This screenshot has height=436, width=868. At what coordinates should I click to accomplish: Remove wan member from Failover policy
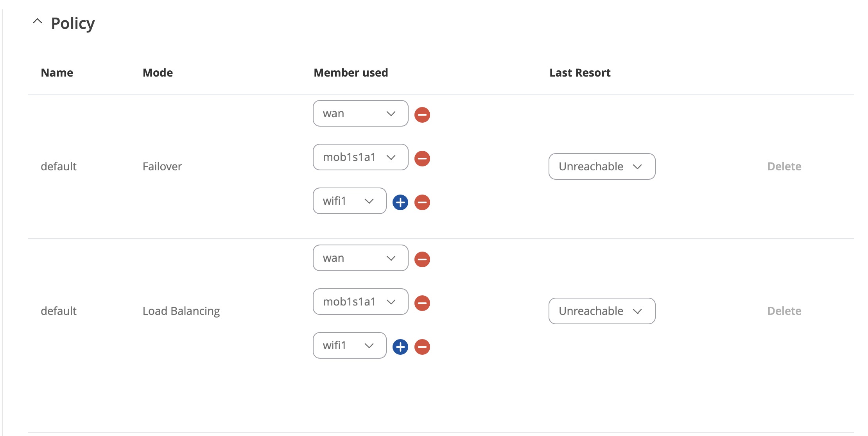coord(422,115)
